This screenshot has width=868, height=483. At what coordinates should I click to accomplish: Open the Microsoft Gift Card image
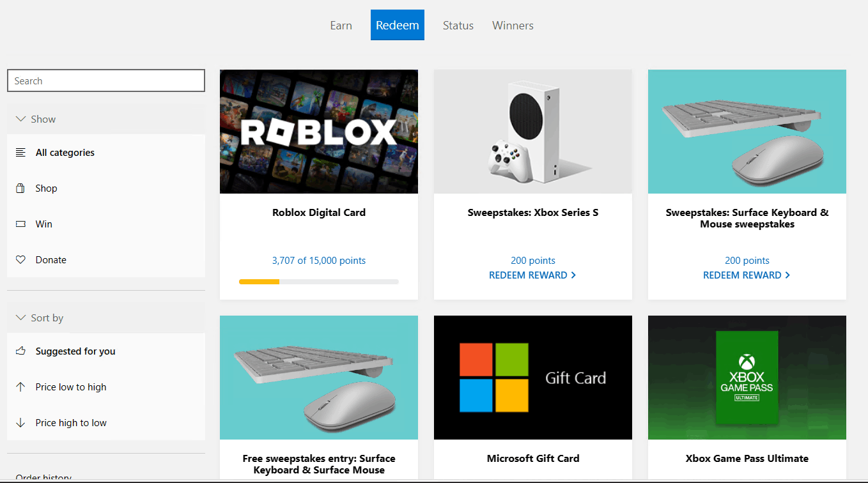click(533, 378)
